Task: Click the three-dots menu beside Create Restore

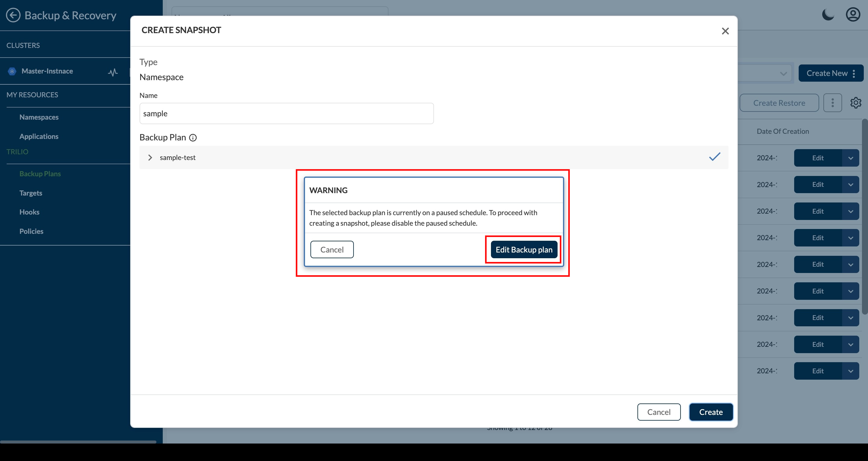Action: 832,103
